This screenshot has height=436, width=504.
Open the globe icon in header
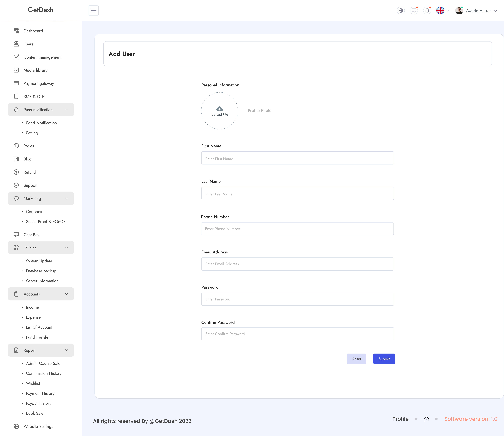point(401,11)
